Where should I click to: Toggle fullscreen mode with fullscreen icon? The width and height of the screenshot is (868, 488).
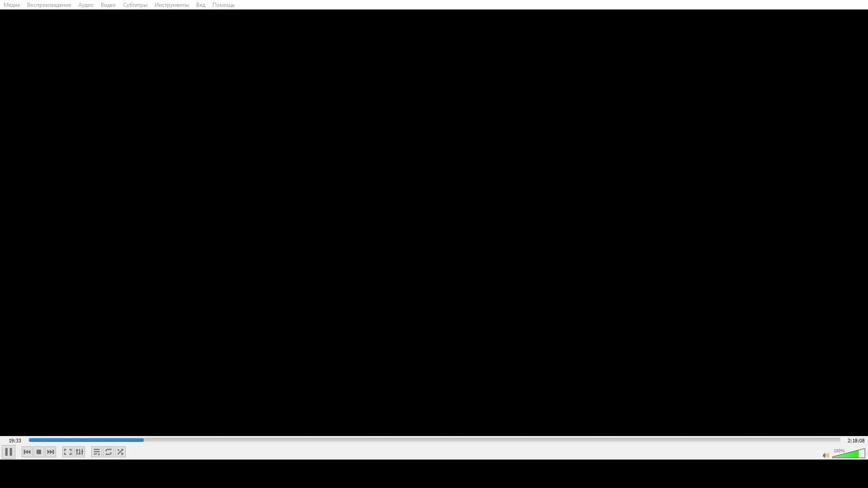(x=67, y=452)
